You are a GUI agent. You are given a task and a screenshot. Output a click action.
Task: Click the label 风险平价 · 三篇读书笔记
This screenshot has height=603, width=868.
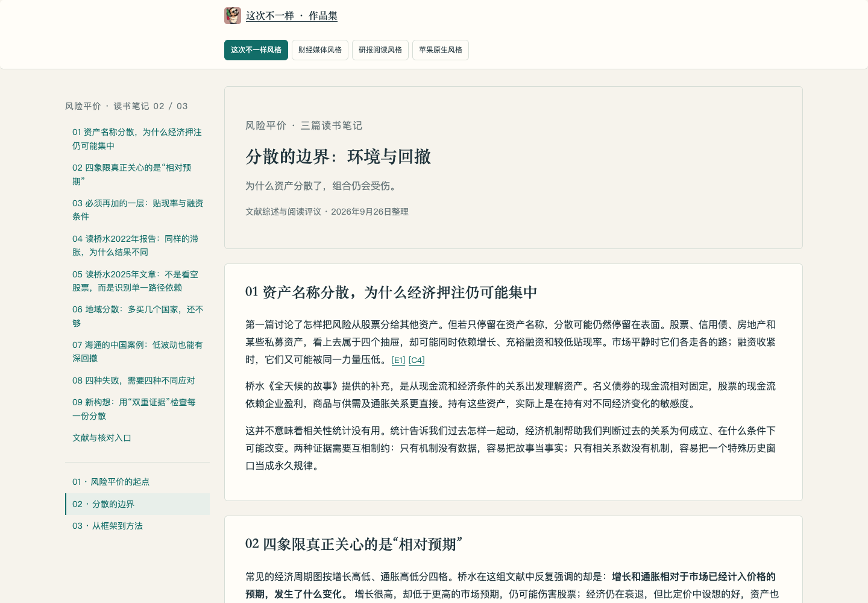tap(304, 125)
